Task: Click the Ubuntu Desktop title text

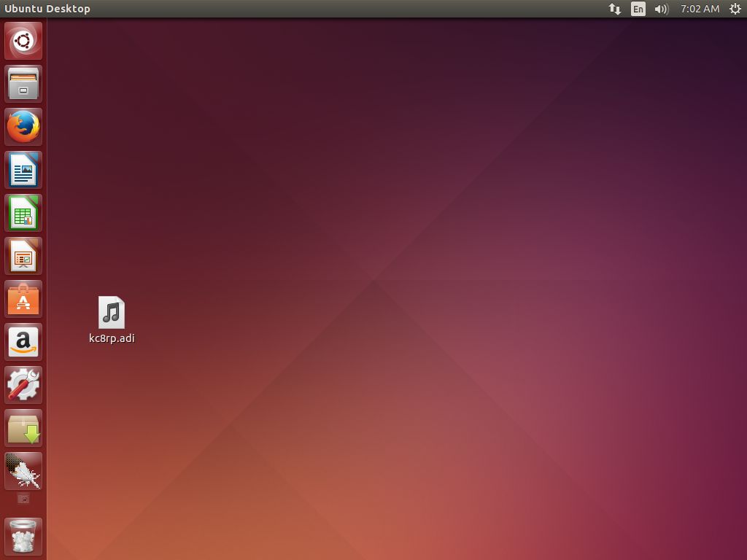Action: click(x=47, y=9)
